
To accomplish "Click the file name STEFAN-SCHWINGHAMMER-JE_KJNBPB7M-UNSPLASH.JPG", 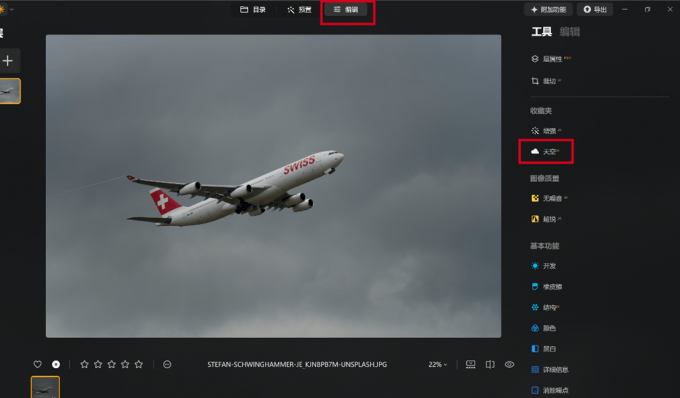I will pyautogui.click(x=297, y=365).
